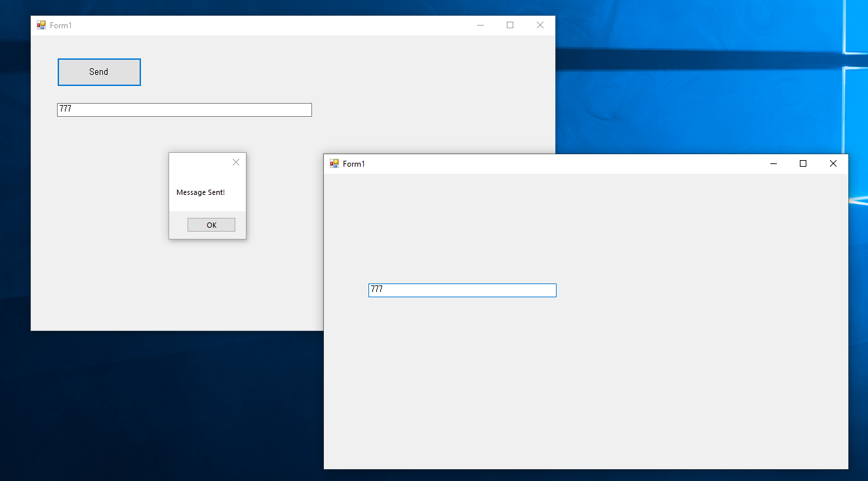The width and height of the screenshot is (868, 481).
Task: Click the app icon in back Form1 title bar
Action: point(41,25)
